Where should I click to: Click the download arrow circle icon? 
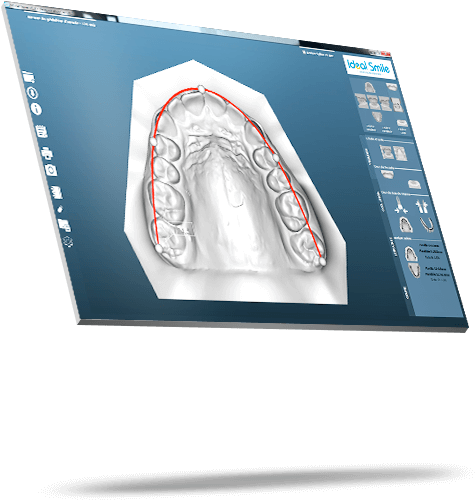[32, 93]
